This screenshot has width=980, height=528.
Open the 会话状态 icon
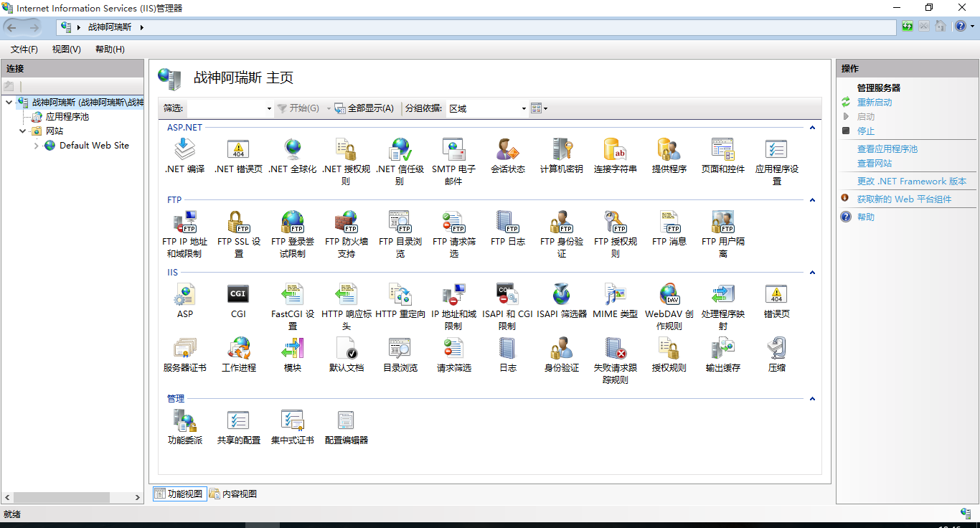coord(508,149)
